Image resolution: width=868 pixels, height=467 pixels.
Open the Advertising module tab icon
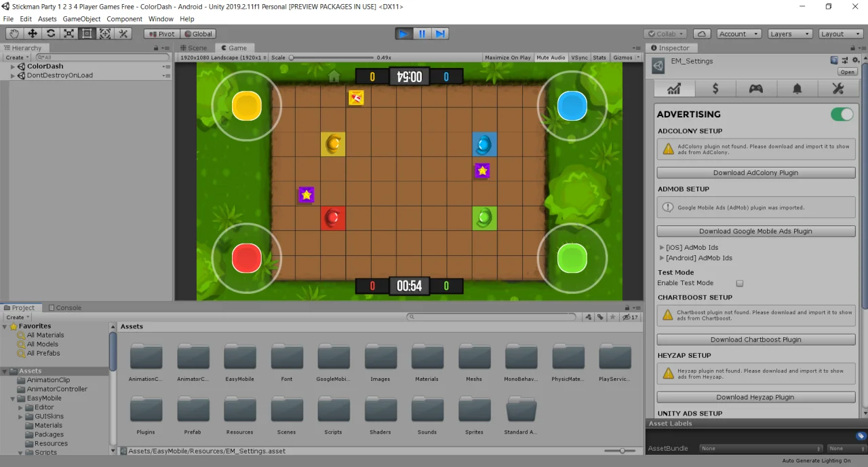[x=674, y=89]
